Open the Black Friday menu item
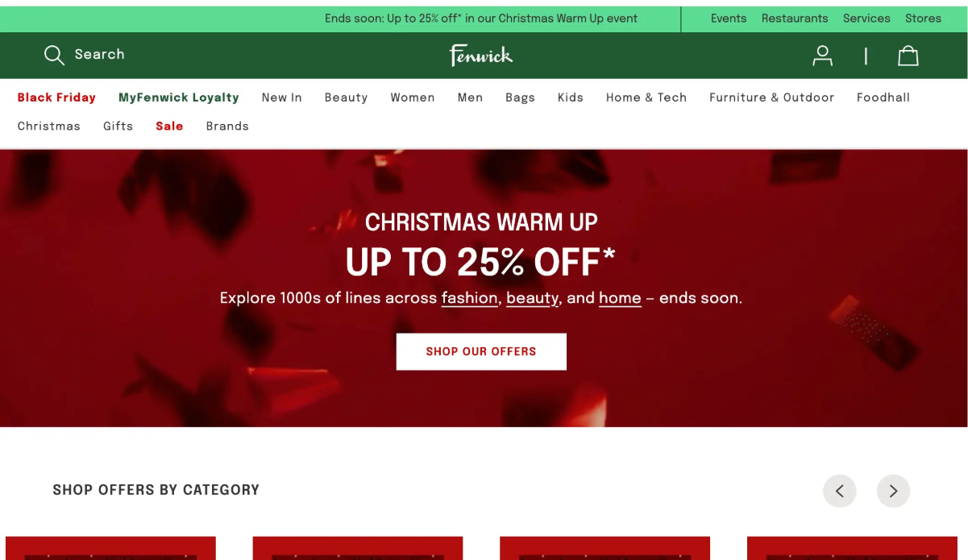The height and width of the screenshot is (560, 968). click(x=56, y=97)
